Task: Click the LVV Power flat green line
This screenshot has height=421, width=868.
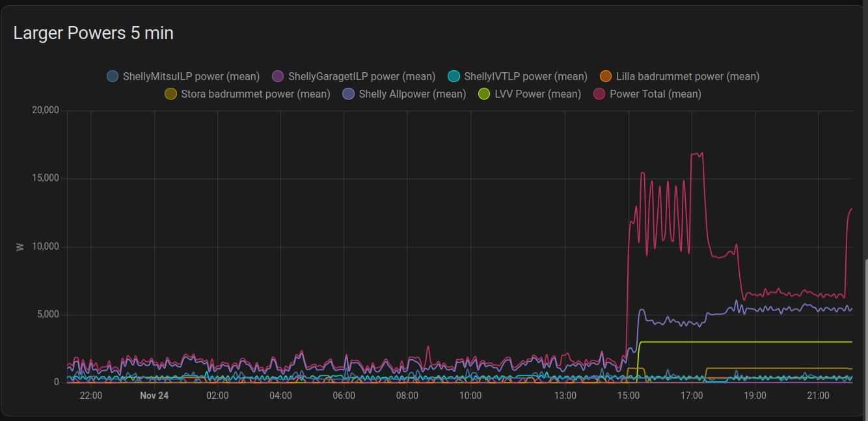Action: click(748, 342)
